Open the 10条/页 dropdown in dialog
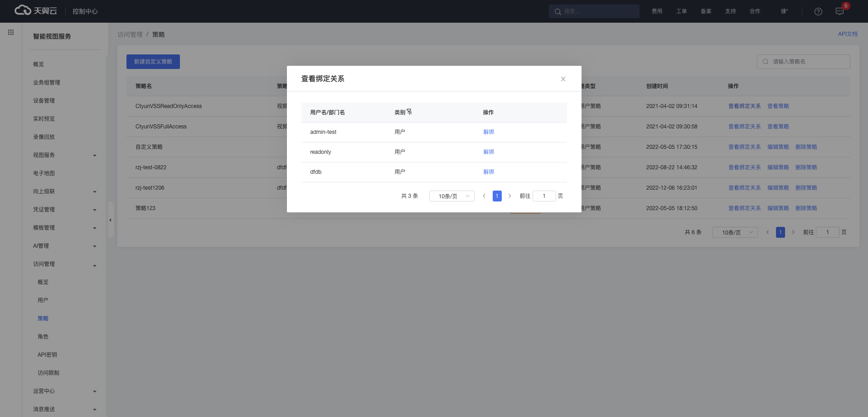 [x=451, y=196]
